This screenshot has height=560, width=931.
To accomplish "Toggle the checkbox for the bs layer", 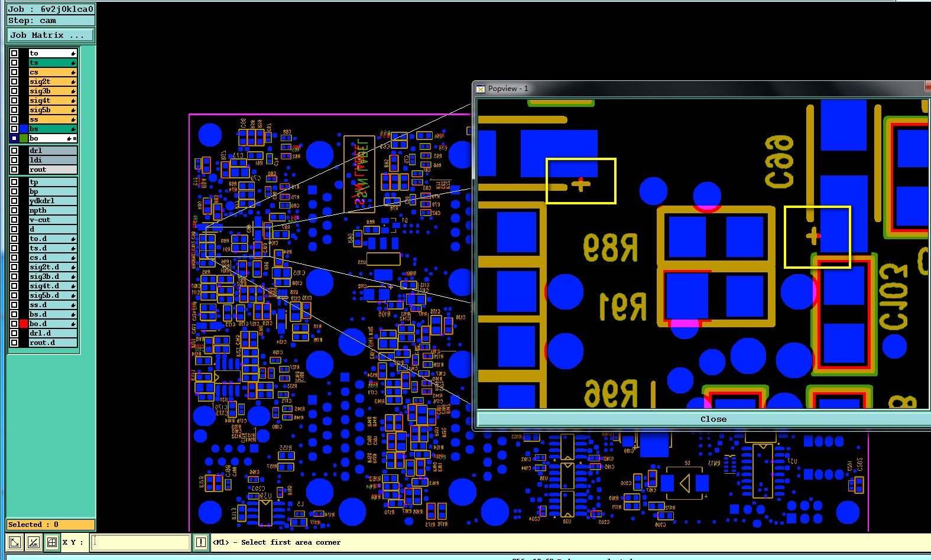I will click(x=14, y=129).
